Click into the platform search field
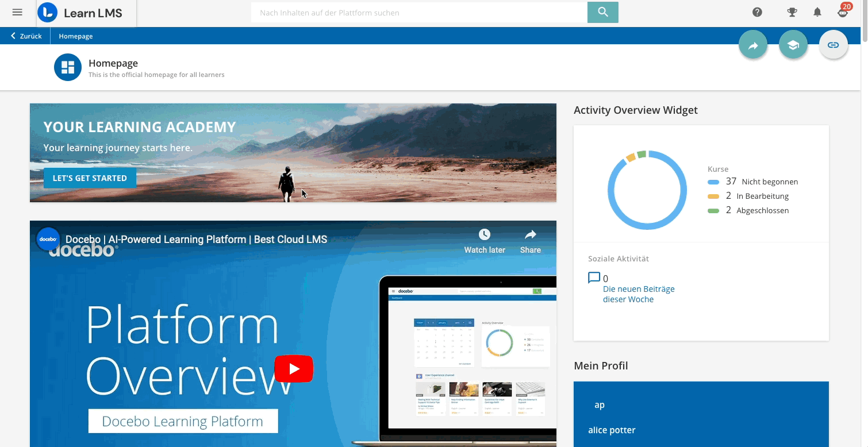 (419, 12)
